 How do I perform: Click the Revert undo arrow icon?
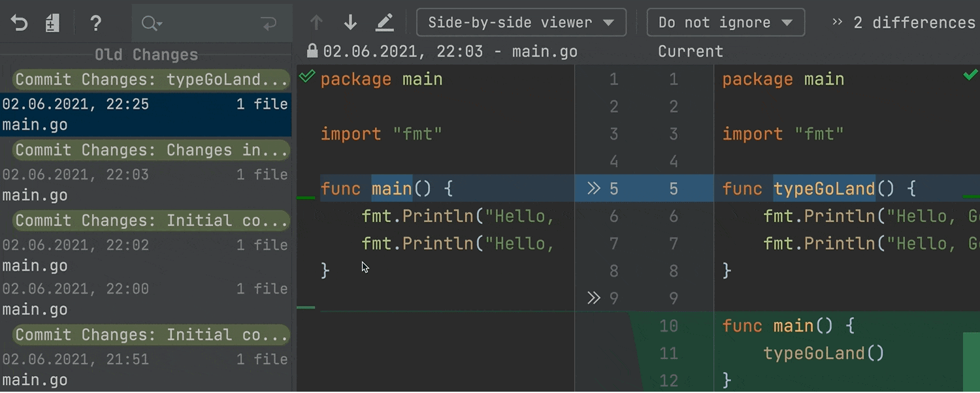[x=20, y=24]
